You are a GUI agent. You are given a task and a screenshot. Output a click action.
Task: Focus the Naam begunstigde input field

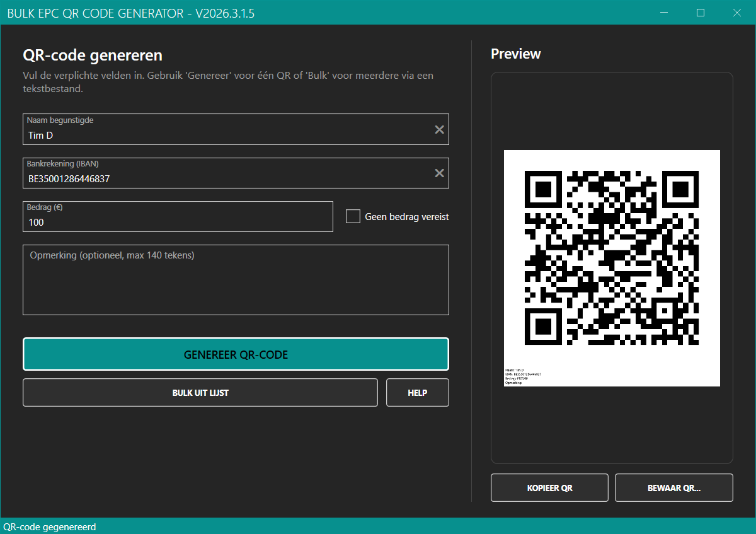click(236, 129)
